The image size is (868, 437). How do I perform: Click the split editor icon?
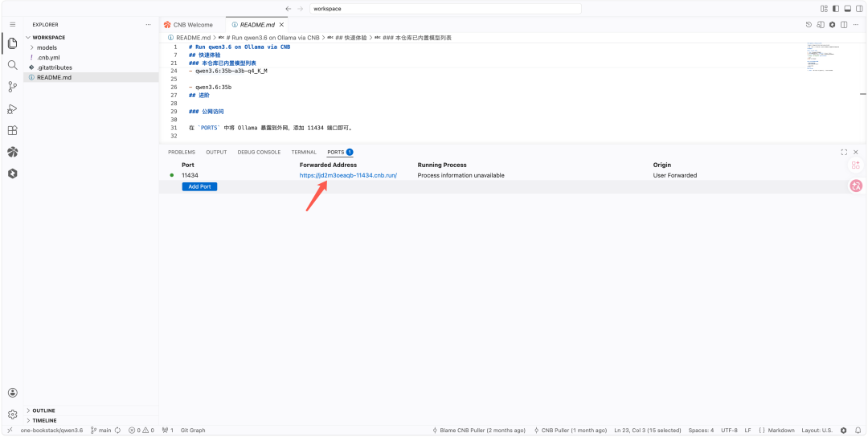(x=844, y=25)
